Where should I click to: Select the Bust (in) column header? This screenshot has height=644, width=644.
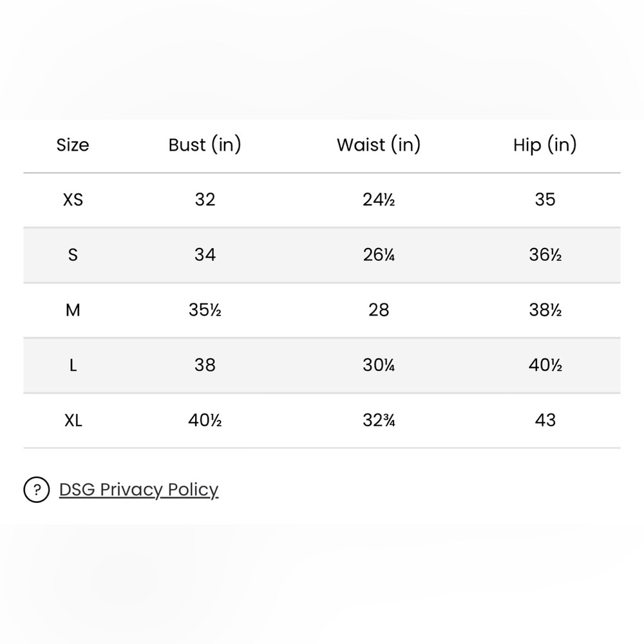(205, 145)
